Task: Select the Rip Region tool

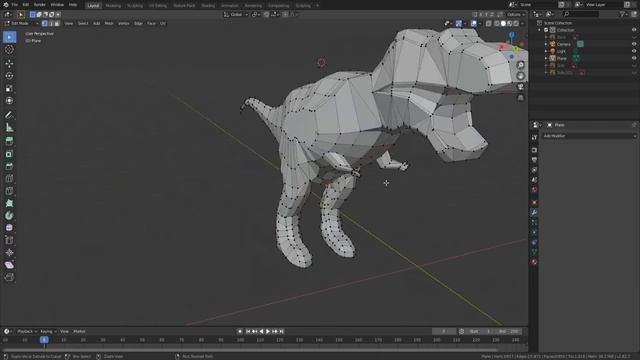Action: tap(9, 278)
